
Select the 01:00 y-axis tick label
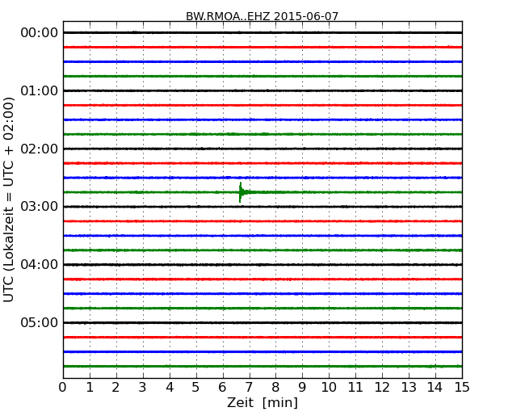point(39,91)
